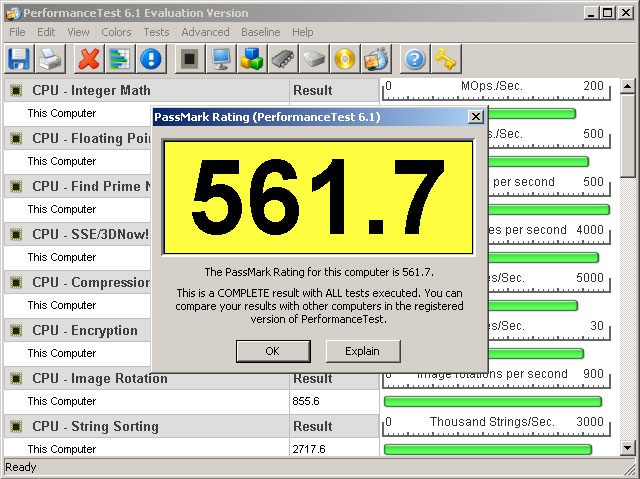The height and width of the screenshot is (479, 640).
Task: Click the Save floppy disk toolbar icon
Action: tap(19, 59)
